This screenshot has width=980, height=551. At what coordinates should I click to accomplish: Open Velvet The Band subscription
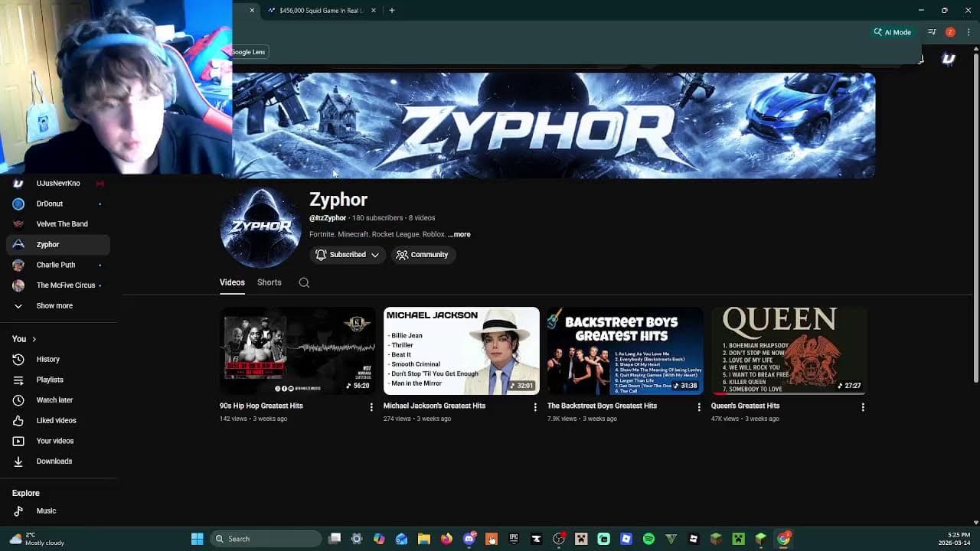click(58, 224)
